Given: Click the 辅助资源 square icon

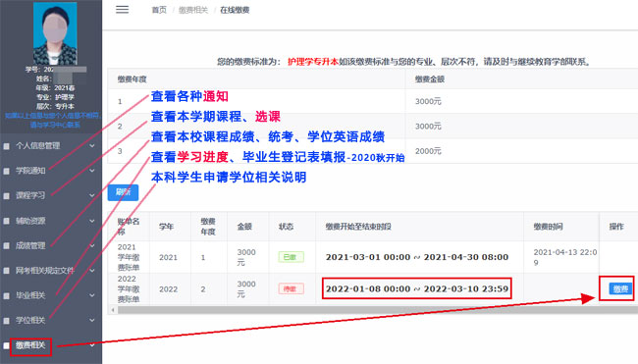Looking at the screenshot, I should coord(7,221).
